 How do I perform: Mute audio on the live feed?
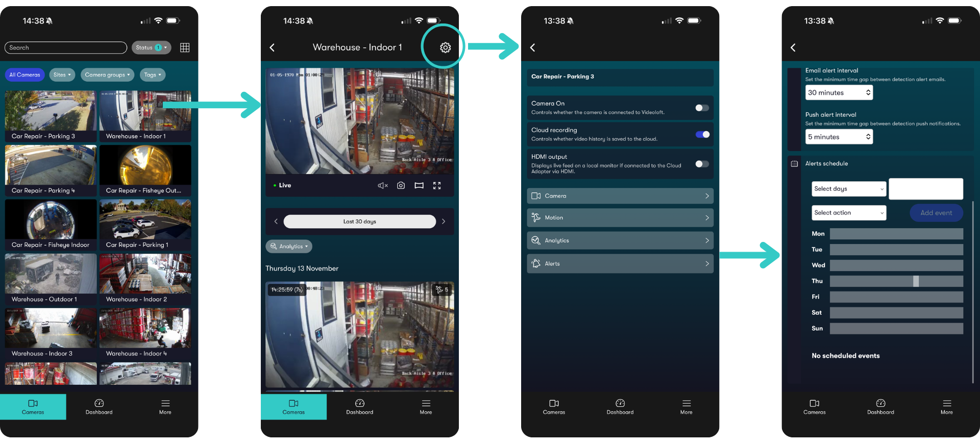point(383,186)
